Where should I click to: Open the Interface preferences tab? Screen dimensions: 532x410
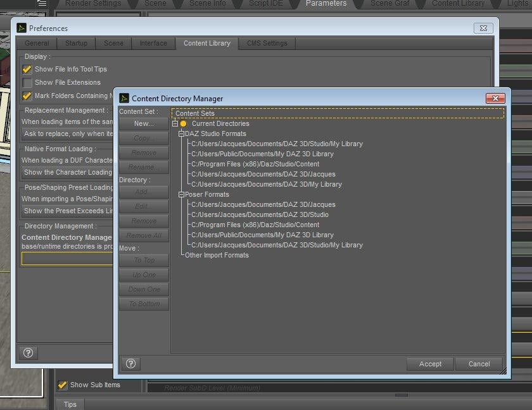point(153,44)
